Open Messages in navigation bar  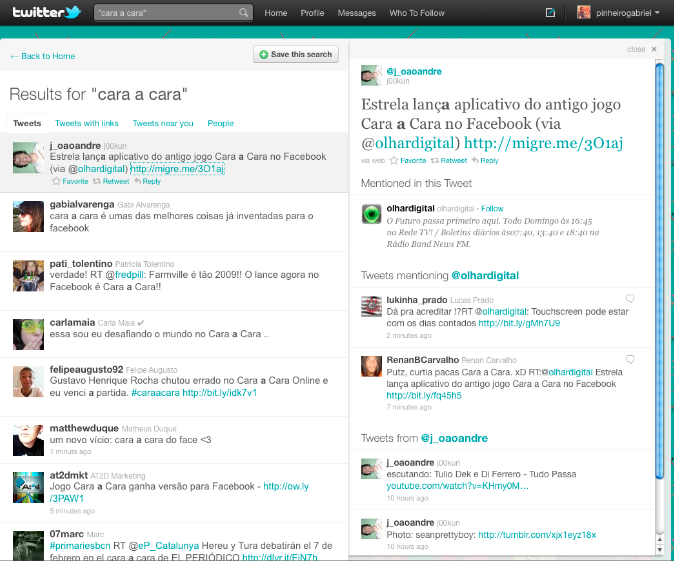pyautogui.click(x=356, y=13)
